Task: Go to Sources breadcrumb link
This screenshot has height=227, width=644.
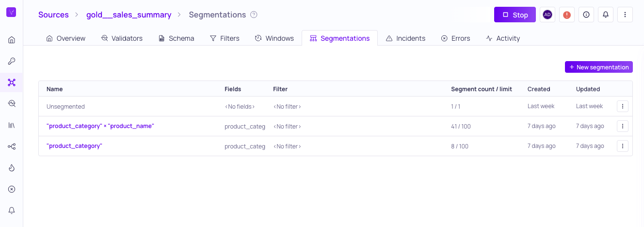Action: point(53,15)
